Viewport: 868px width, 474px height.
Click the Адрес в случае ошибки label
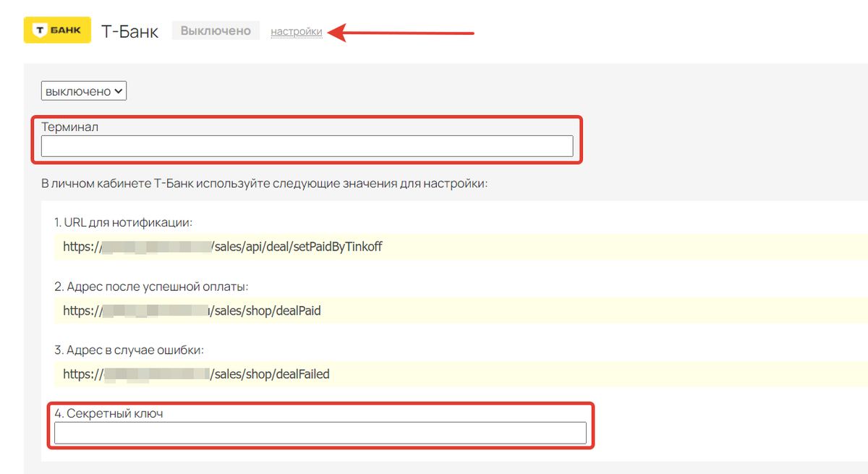pyautogui.click(x=129, y=350)
